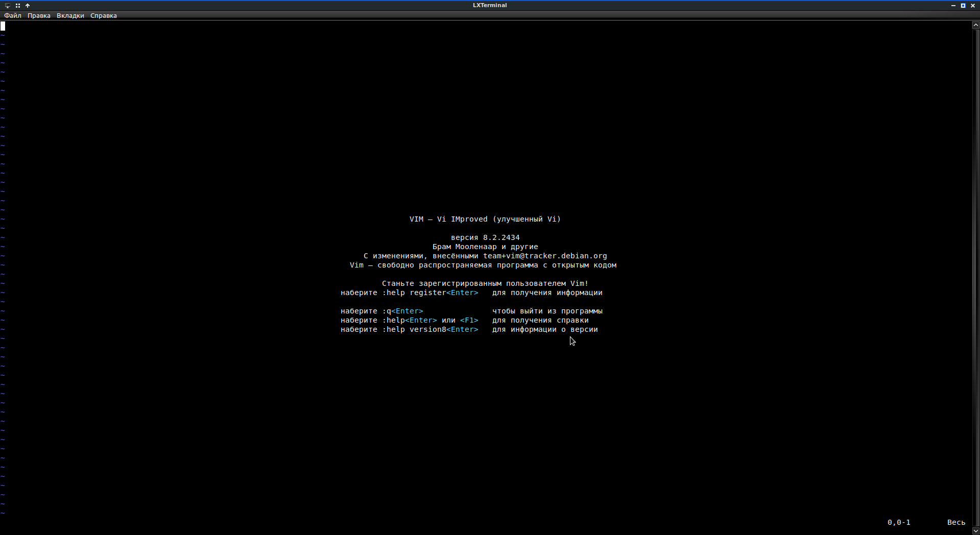Click the ':help register<Enter>' hint text
Screen dimensions: 980x535
[x=430, y=293]
